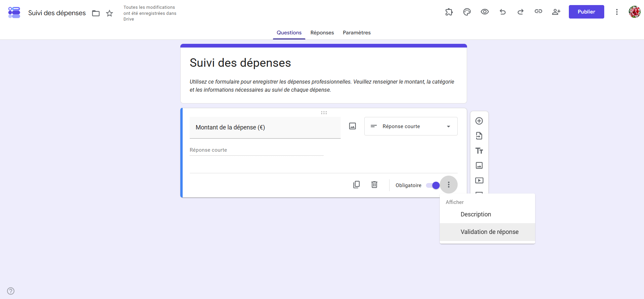Customize the theme with the palette icon
644x299 pixels.
click(467, 12)
